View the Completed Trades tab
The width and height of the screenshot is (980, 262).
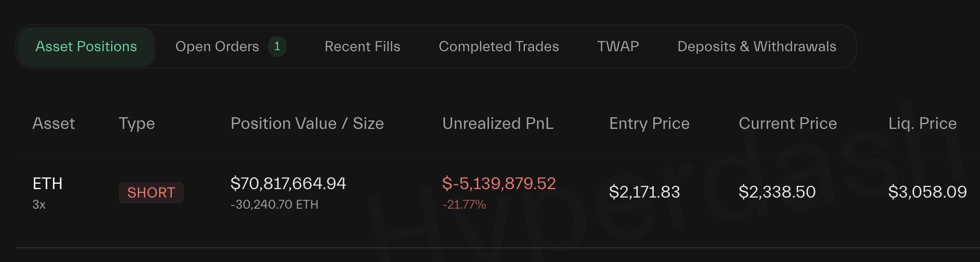[x=498, y=46]
